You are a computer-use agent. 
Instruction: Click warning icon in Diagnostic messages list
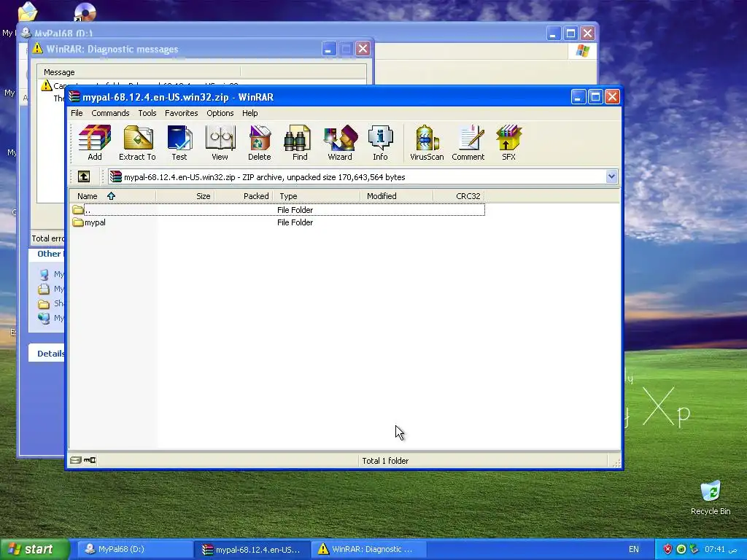[46, 86]
